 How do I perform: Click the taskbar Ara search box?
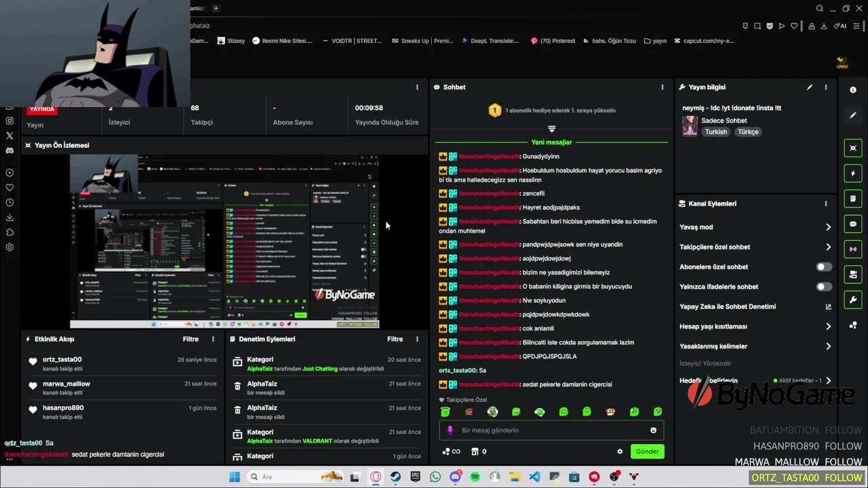pos(296,477)
